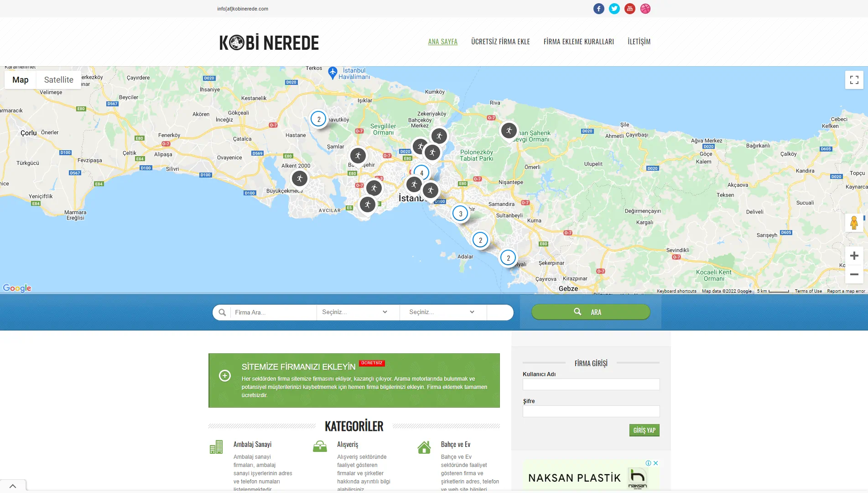This screenshot has height=493, width=868.
Task: Open İletişim page
Action: click(639, 42)
